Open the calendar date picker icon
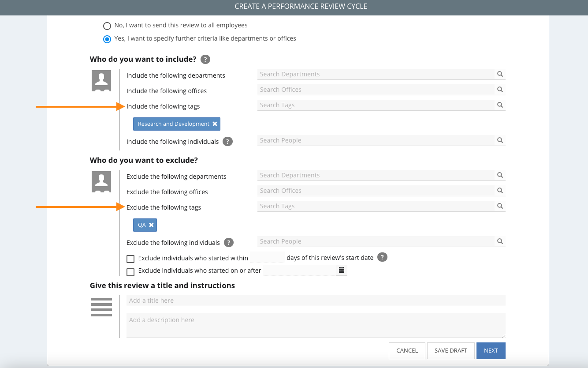Screen dimensions: 588x368 341,270
